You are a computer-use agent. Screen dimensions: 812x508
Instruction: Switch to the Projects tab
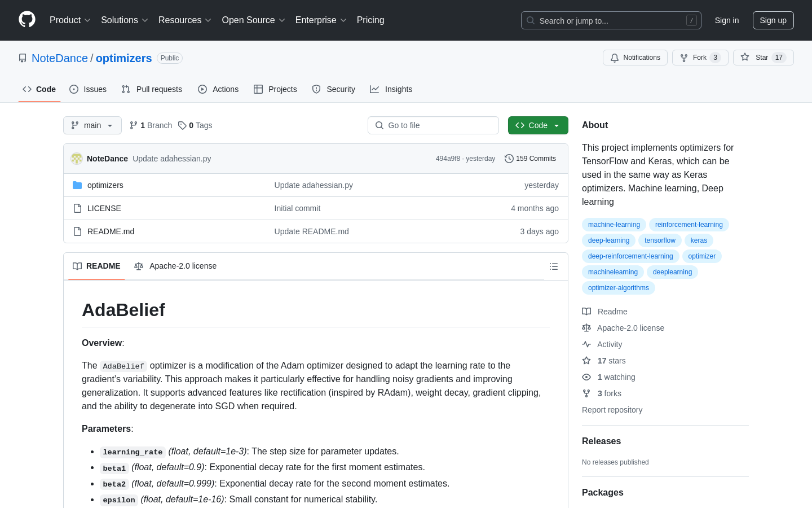coord(275,89)
